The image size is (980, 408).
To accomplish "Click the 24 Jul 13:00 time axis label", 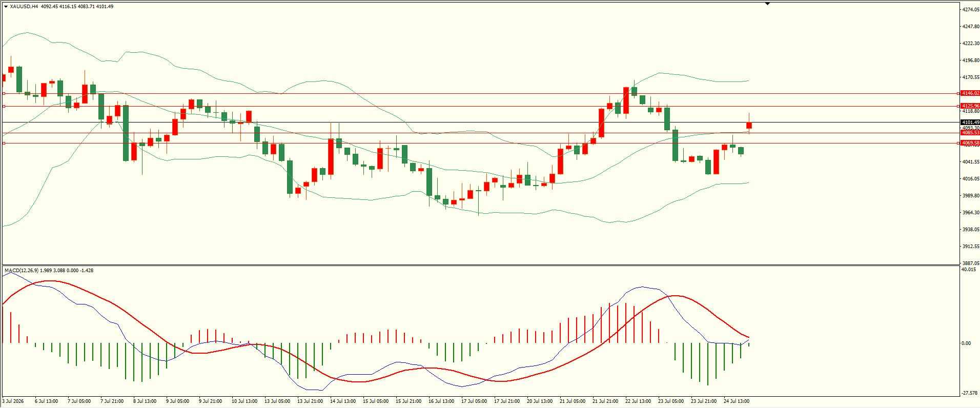I will tap(737, 401).
